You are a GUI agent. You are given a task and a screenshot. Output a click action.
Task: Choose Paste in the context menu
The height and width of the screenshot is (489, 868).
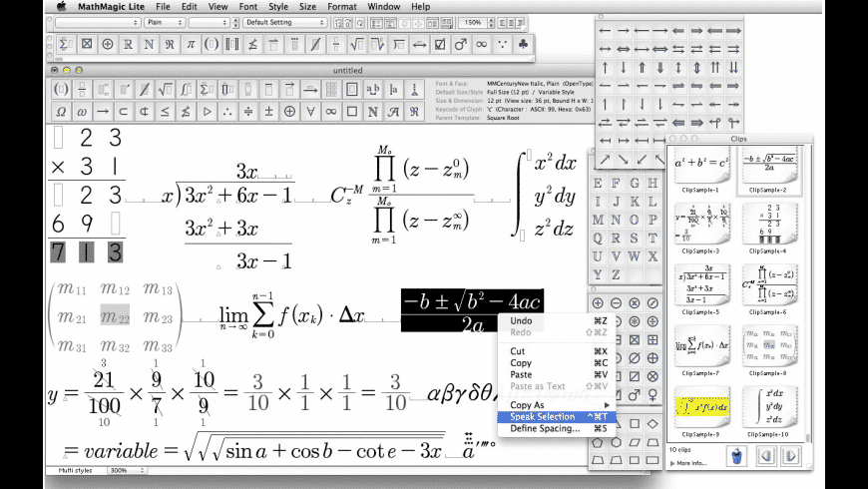pos(557,374)
